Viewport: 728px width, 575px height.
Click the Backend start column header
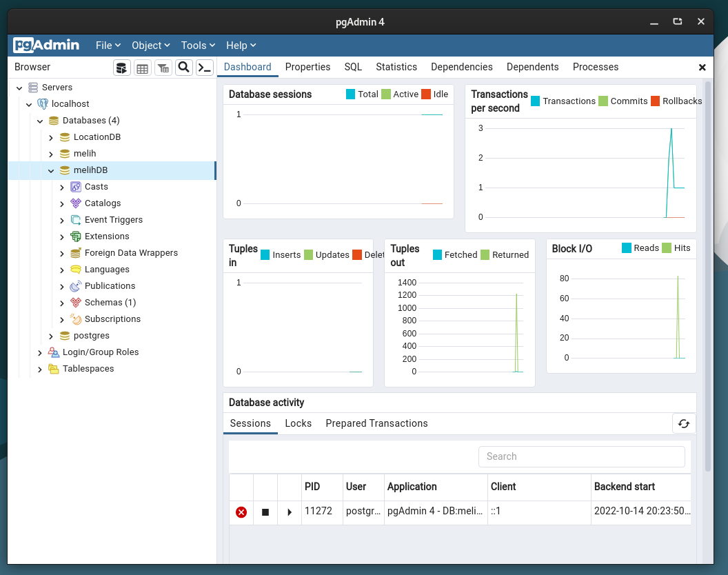coord(640,487)
